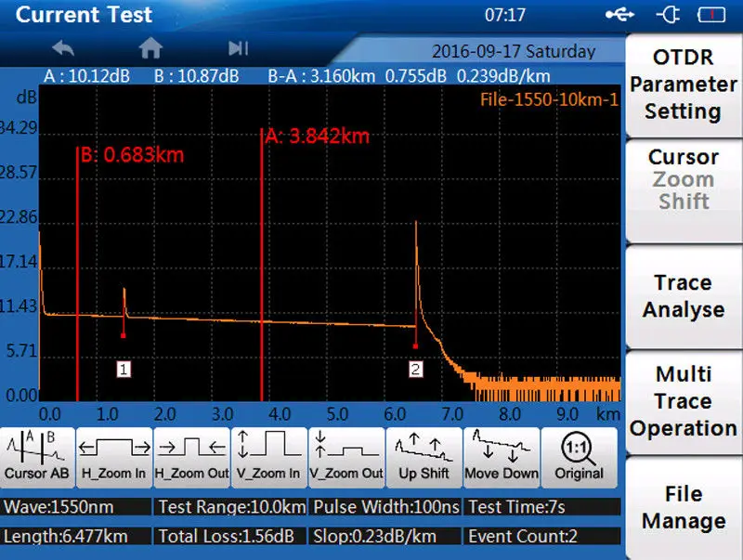Tap the play/pause test icon
The width and height of the screenshot is (743, 560).
[238, 48]
